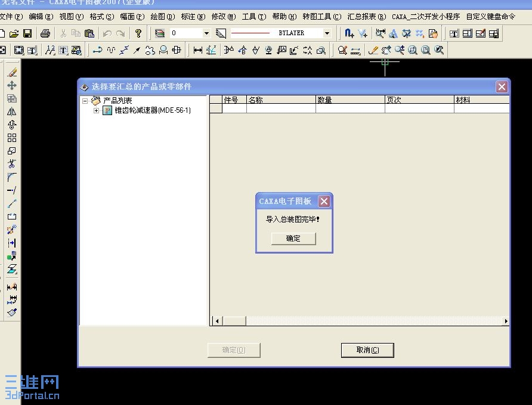Click the title block T frame icon
The height and width of the screenshot is (405, 532).
pyautogui.click(x=454, y=33)
